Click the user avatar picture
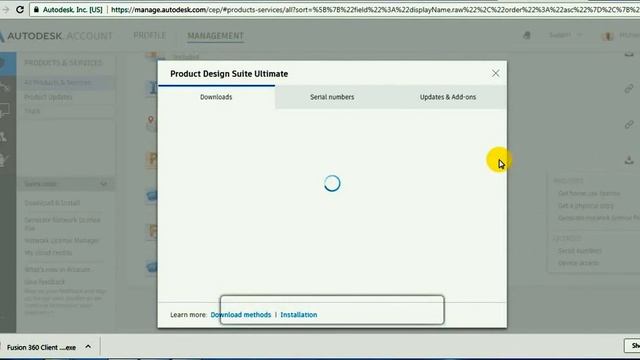The image size is (640, 360). tap(608, 36)
